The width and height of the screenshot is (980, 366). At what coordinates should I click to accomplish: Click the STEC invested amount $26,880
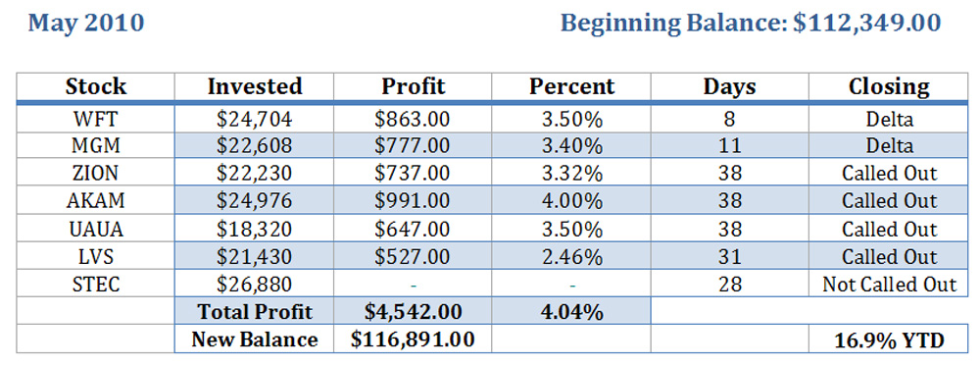tap(255, 284)
